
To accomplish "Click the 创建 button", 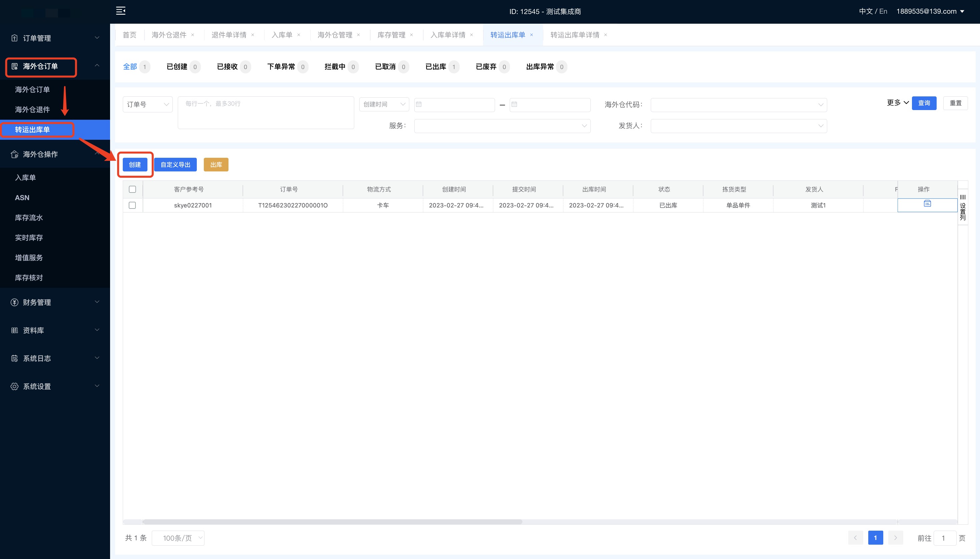I will (135, 165).
